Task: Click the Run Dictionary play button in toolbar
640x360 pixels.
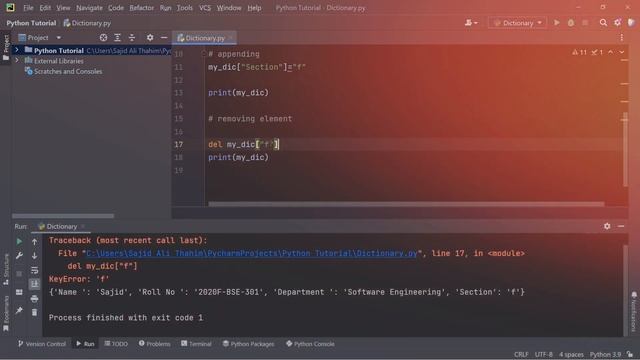Action: click(x=556, y=23)
